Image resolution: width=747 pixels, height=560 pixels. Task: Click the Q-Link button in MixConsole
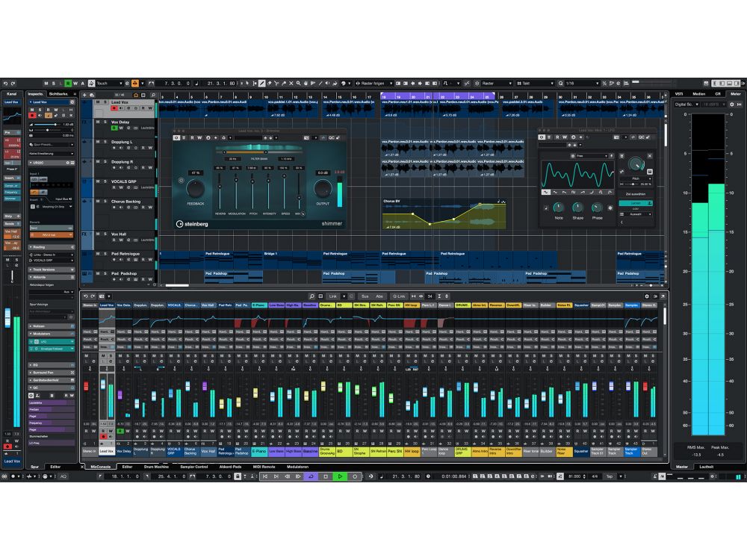(399, 296)
